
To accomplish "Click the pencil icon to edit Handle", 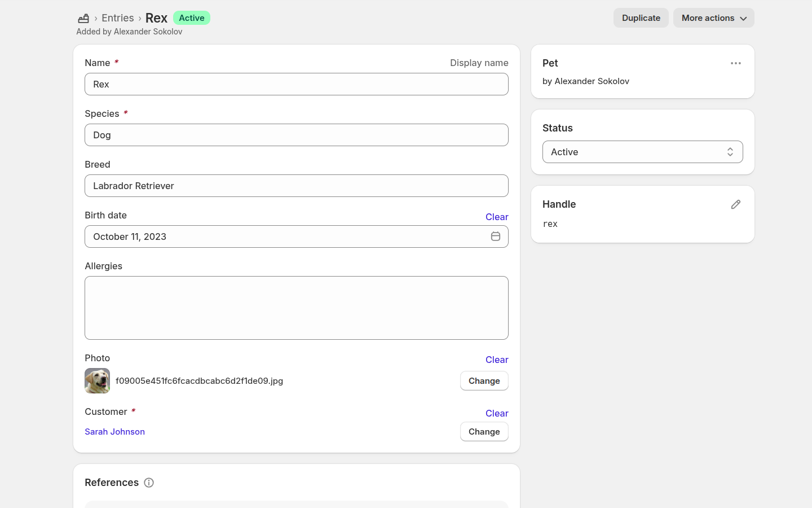I will click(736, 204).
